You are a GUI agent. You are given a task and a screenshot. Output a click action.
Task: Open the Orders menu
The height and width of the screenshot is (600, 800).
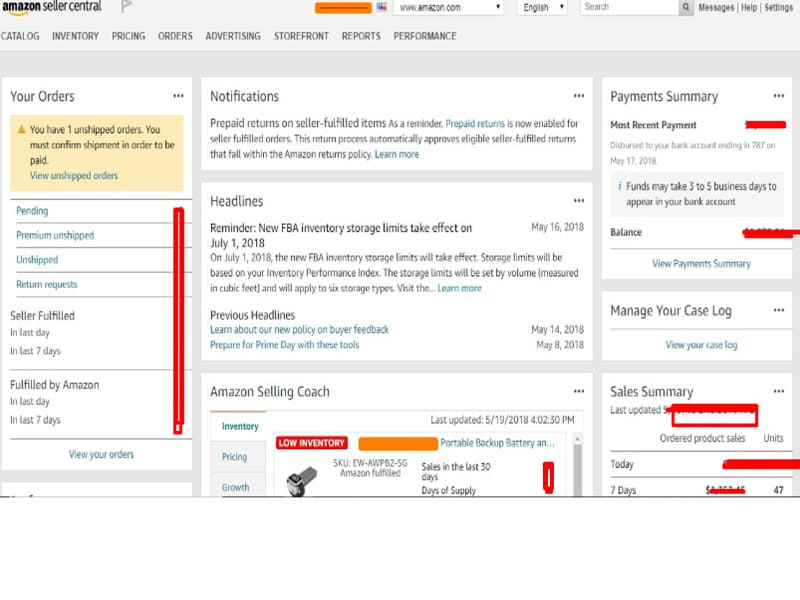[175, 36]
